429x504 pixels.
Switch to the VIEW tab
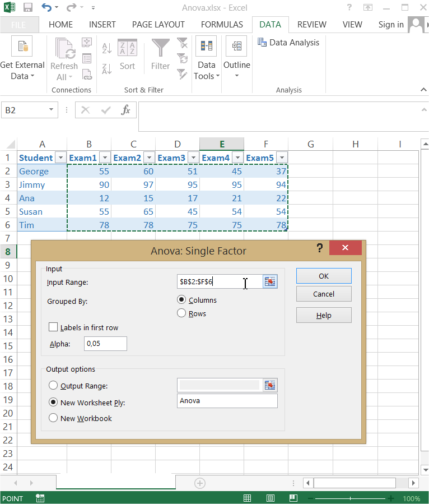coord(352,25)
